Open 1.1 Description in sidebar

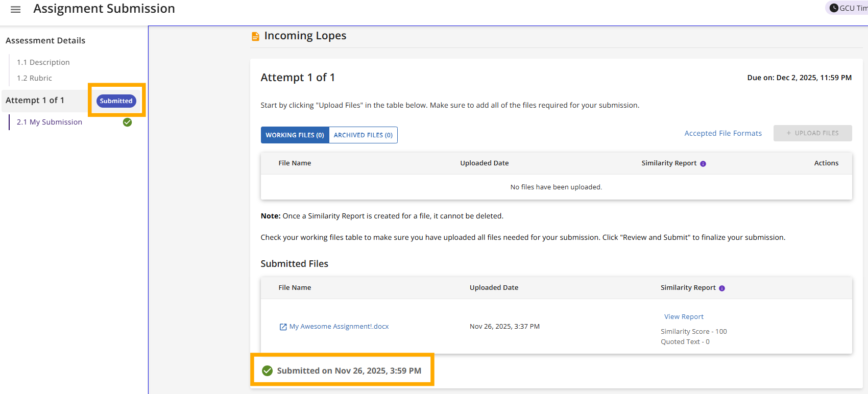tap(43, 62)
